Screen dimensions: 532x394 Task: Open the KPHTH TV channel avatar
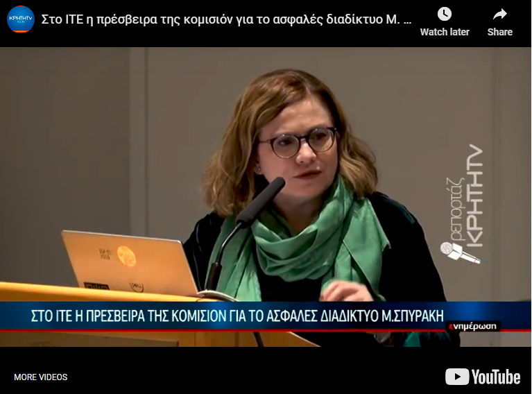21,19
